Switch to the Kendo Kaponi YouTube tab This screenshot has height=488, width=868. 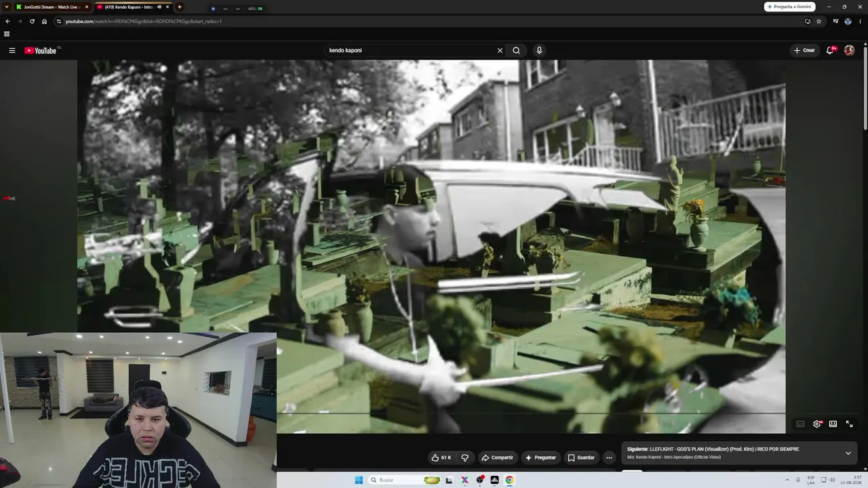134,7
